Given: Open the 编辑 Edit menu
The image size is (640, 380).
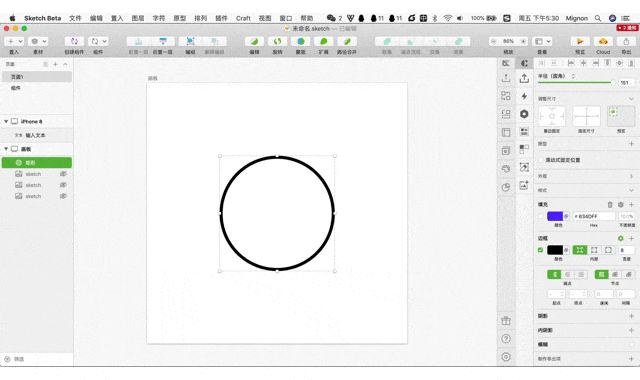Looking at the screenshot, I should click(x=96, y=18).
